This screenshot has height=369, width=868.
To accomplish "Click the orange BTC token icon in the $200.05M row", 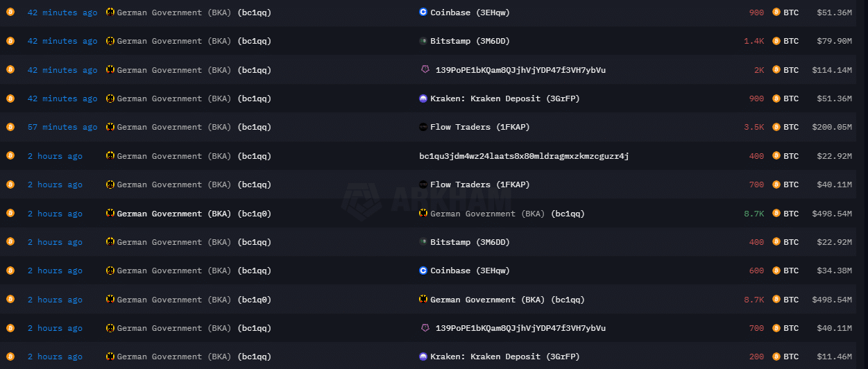I will tap(776, 127).
